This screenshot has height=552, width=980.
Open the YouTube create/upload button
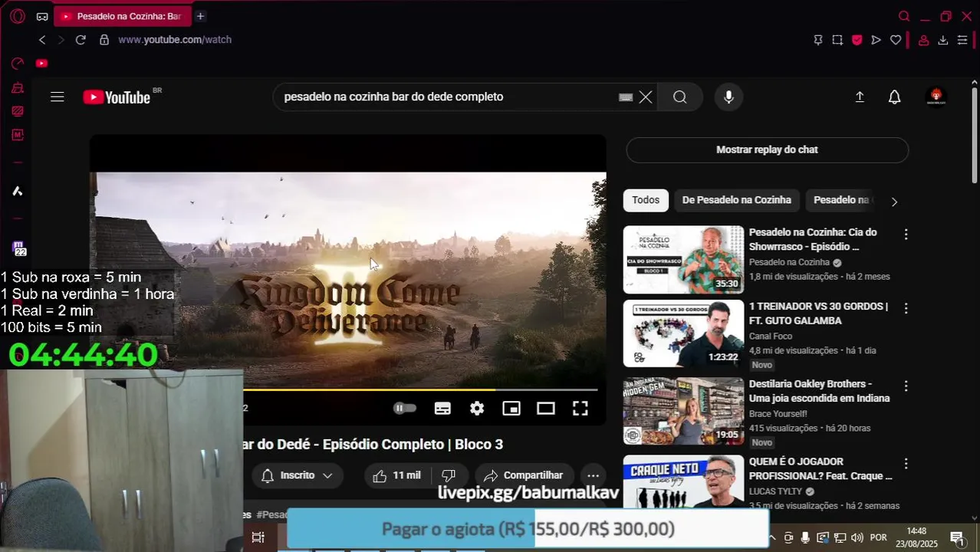click(860, 97)
